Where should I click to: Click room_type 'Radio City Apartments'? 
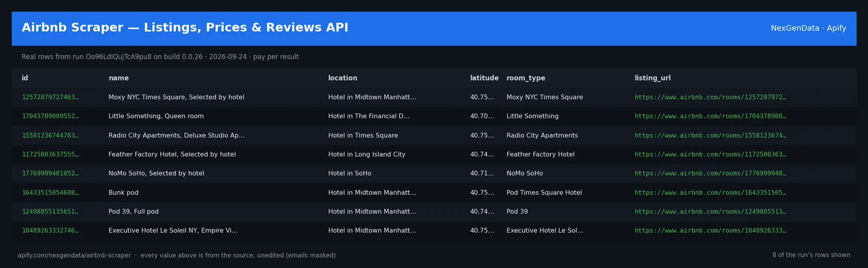[542, 135]
